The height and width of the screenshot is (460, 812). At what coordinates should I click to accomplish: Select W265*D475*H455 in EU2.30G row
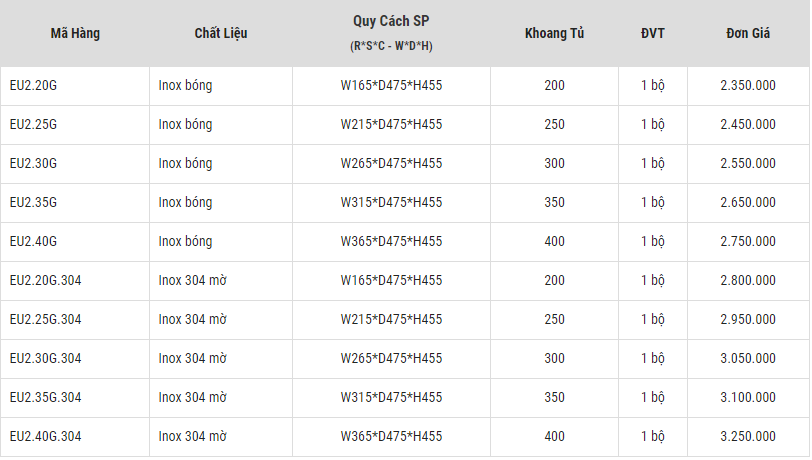tap(391, 163)
